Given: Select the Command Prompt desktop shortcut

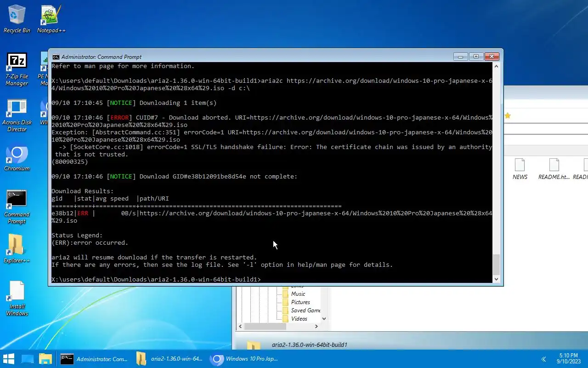Looking at the screenshot, I should tap(17, 207).
